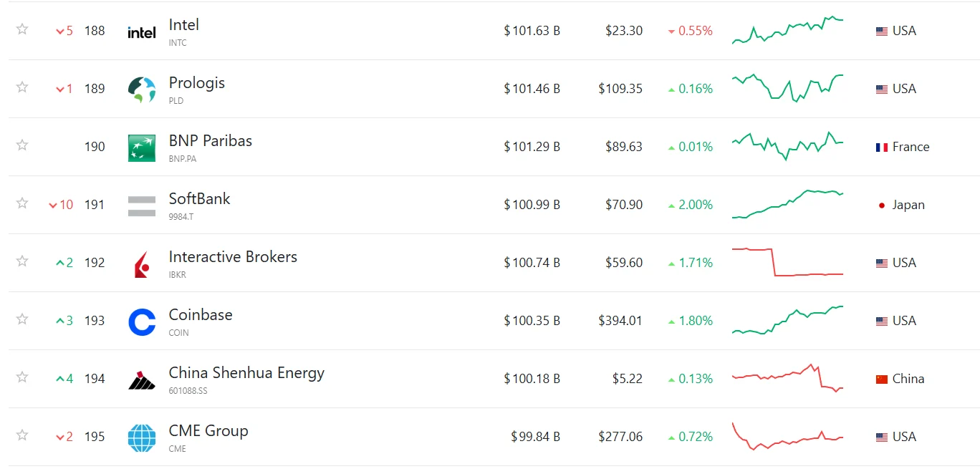
Task: Click the Prologis globe logo
Action: click(141, 90)
